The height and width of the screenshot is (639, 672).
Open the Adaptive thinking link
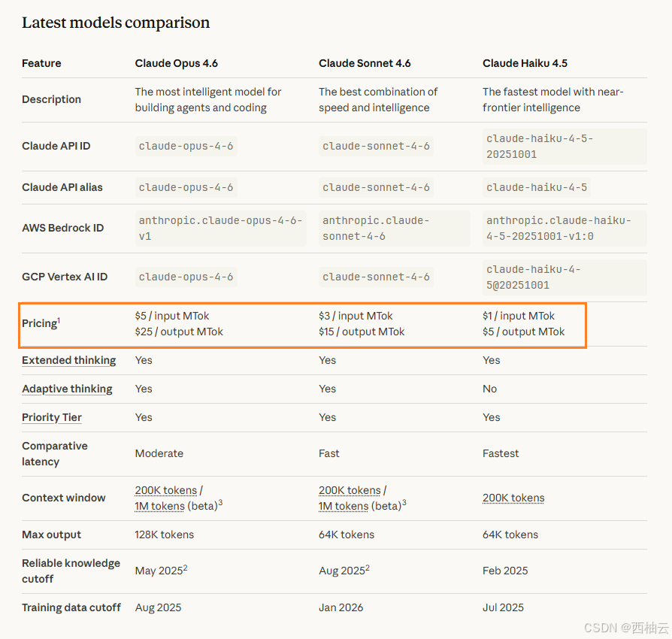pos(68,389)
